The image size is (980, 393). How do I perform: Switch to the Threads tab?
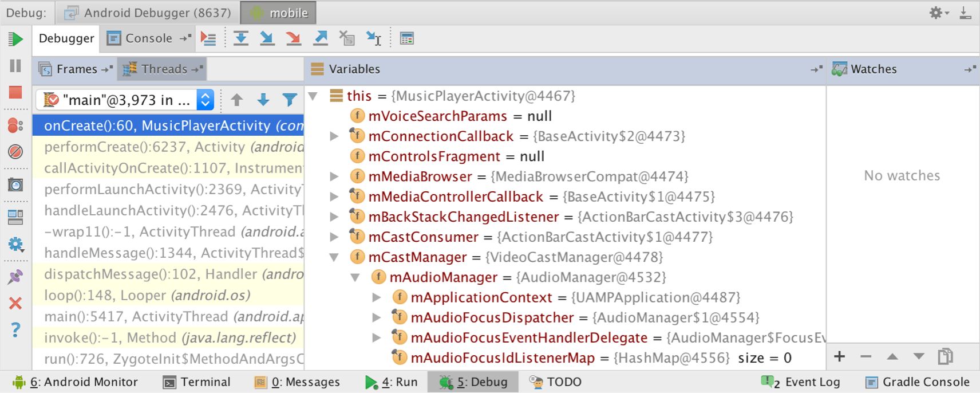tap(163, 69)
